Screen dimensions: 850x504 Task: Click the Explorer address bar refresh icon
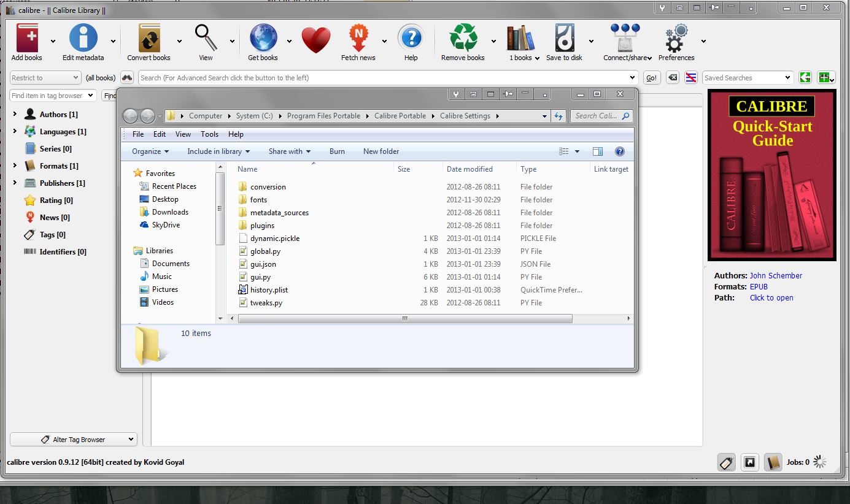pos(558,116)
